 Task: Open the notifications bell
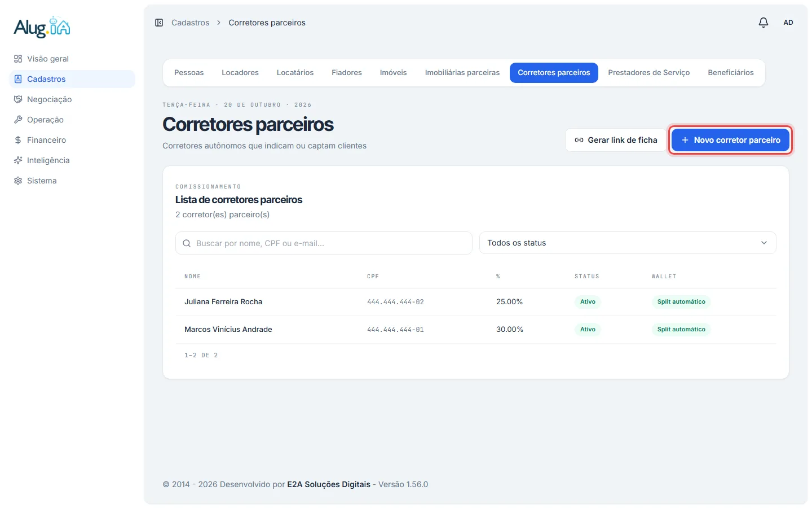pyautogui.click(x=764, y=23)
